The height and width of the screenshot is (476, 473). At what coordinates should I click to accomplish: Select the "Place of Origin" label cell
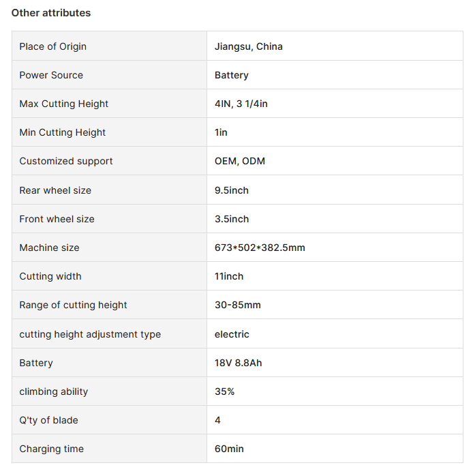[53, 46]
